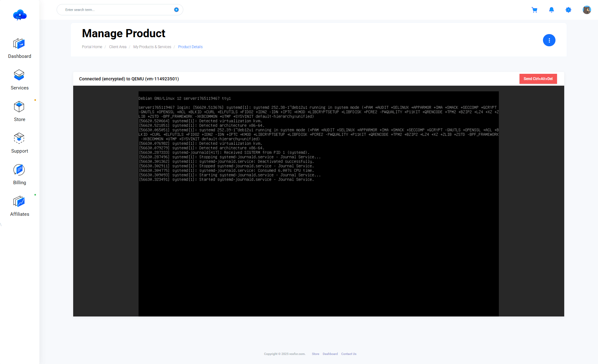Click the Product Details breadcrumb

point(190,47)
